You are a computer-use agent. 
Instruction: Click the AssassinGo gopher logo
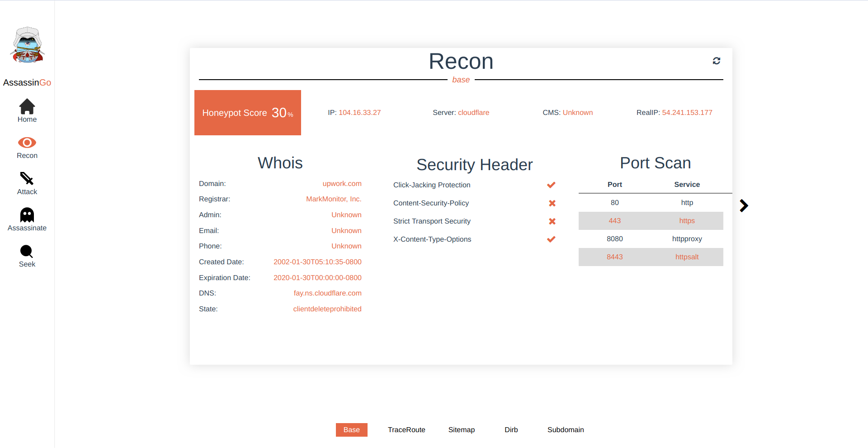(x=27, y=45)
